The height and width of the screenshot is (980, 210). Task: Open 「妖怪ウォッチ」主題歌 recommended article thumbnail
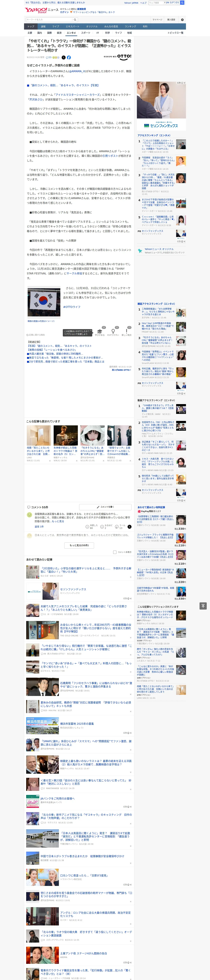click(119, 436)
